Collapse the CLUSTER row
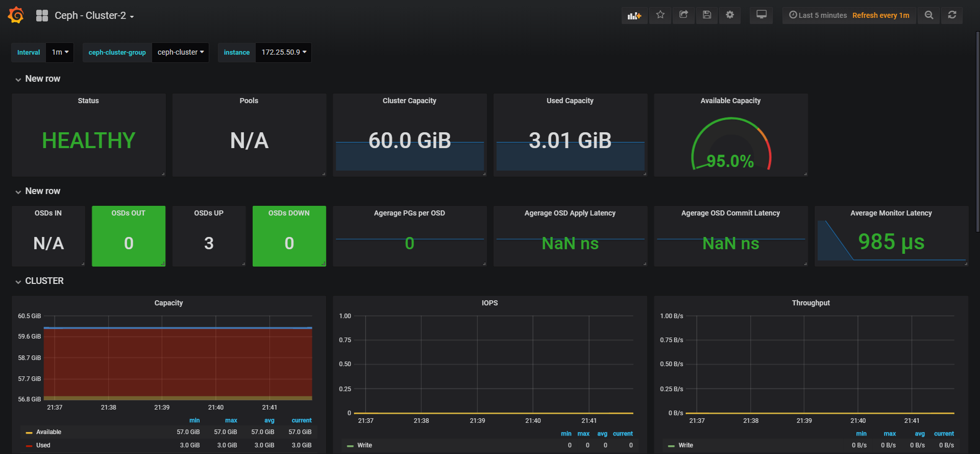Image resolution: width=980 pixels, height=454 pixels. [x=39, y=281]
